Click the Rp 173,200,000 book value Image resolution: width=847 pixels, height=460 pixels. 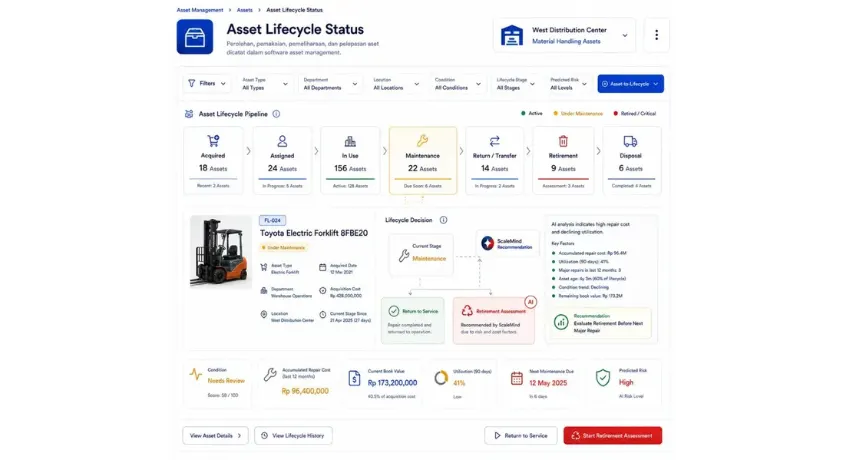tap(392, 383)
